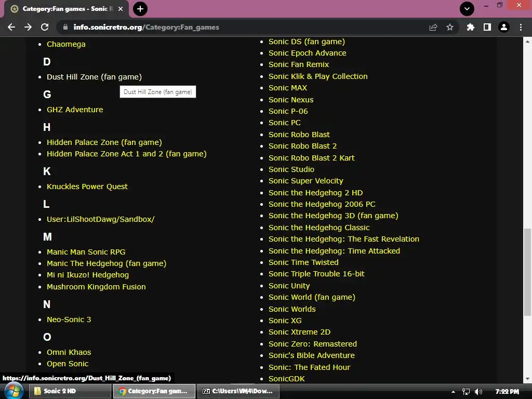This screenshot has width=532, height=399.
Task: Go back to the previous page
Action: (x=11, y=27)
